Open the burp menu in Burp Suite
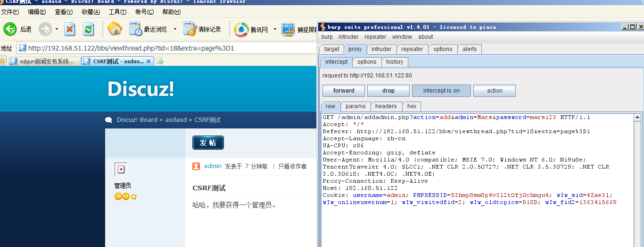This screenshot has width=644, height=247. [327, 37]
